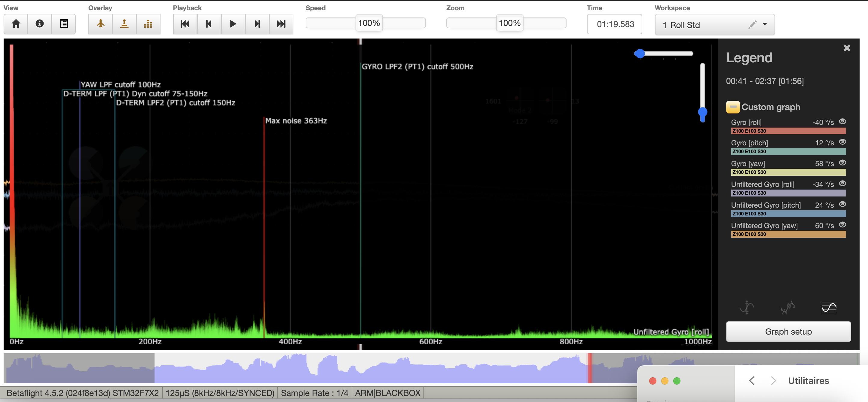Open the Graph setup dialog
Screen dimensions: 868x402
click(788, 332)
